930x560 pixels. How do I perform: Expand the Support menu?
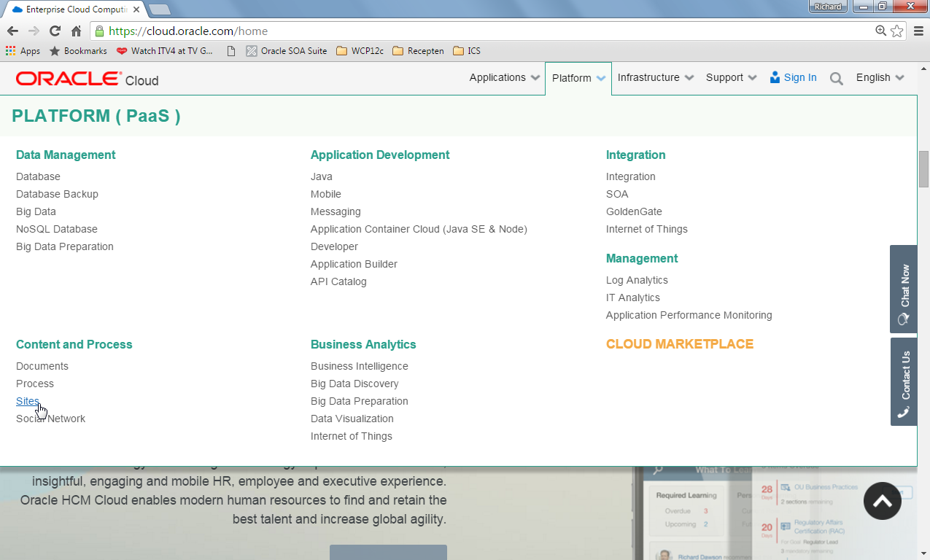[732, 77]
